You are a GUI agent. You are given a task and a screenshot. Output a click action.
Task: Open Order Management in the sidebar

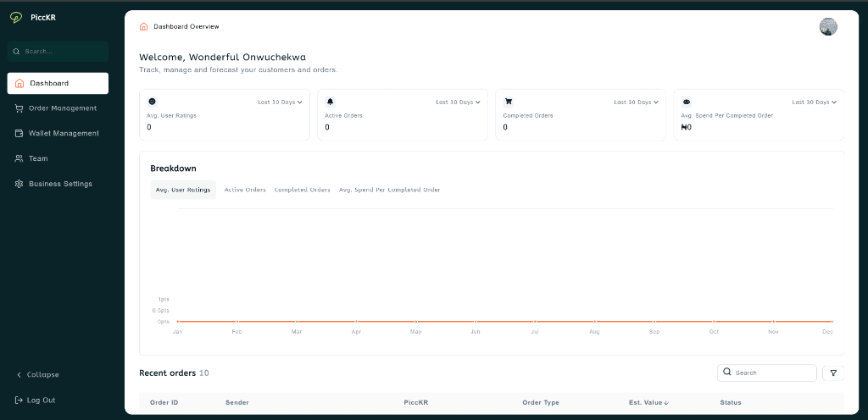(58, 108)
